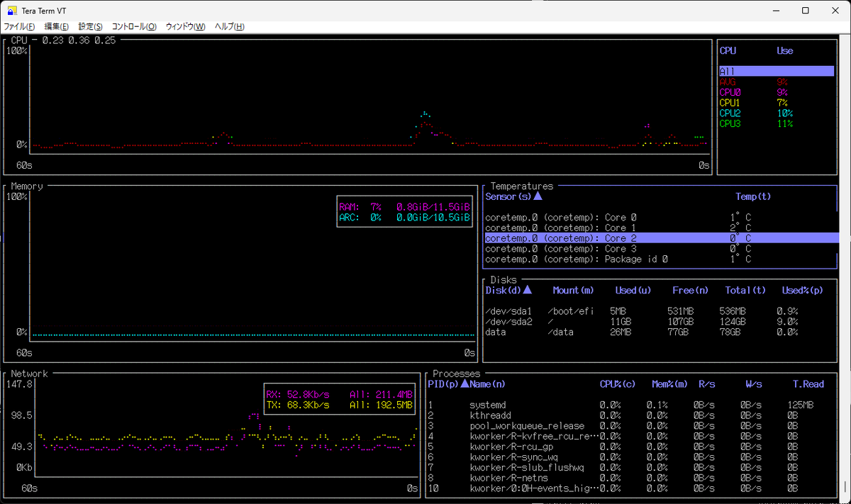
Task: Select the coretemp Core 1 sensor row
Action: click(661, 228)
